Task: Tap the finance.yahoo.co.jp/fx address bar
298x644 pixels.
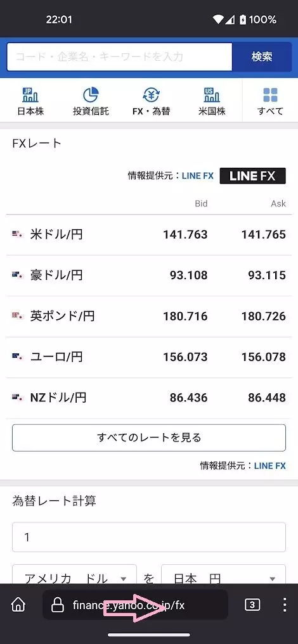Action: coord(135,605)
